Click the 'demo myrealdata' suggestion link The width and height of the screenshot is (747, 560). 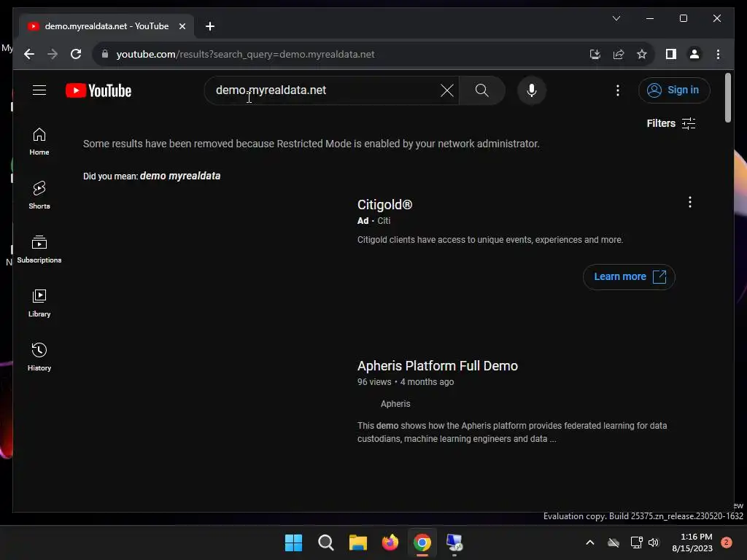[180, 176]
